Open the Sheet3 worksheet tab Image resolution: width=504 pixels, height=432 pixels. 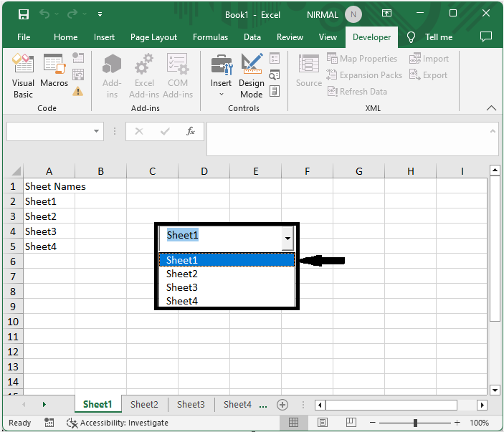point(191,404)
